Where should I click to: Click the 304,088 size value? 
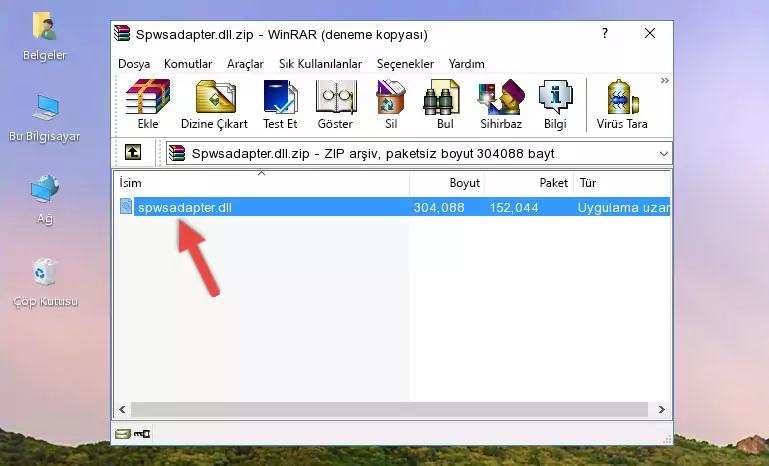pos(439,207)
